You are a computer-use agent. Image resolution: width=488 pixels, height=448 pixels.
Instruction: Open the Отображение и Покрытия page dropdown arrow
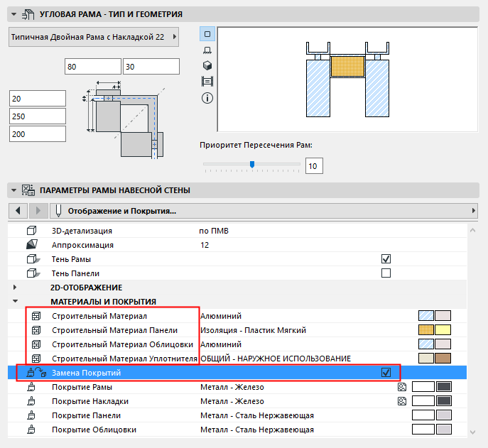coord(473,211)
